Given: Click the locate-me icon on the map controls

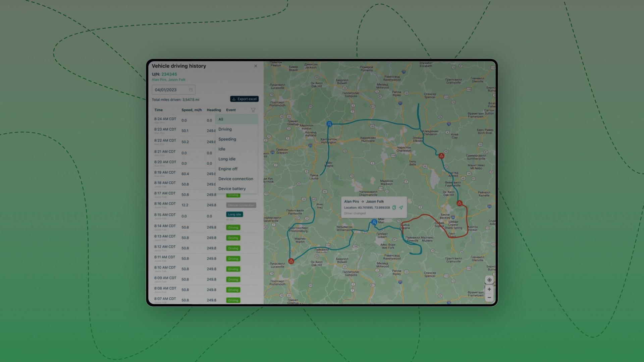Looking at the screenshot, I should 489,280.
